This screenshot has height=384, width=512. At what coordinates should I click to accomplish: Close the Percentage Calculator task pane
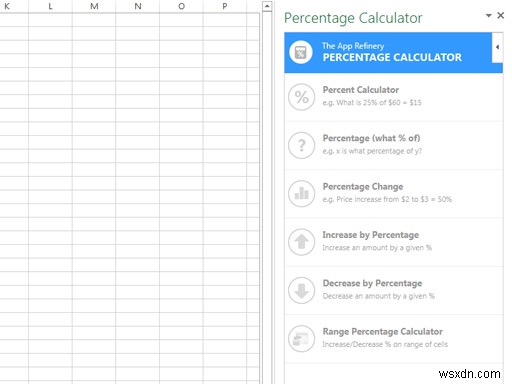tap(500, 15)
